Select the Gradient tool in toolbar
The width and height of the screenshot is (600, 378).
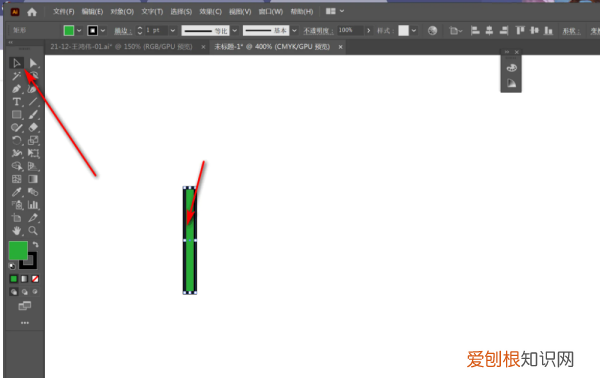(x=33, y=179)
